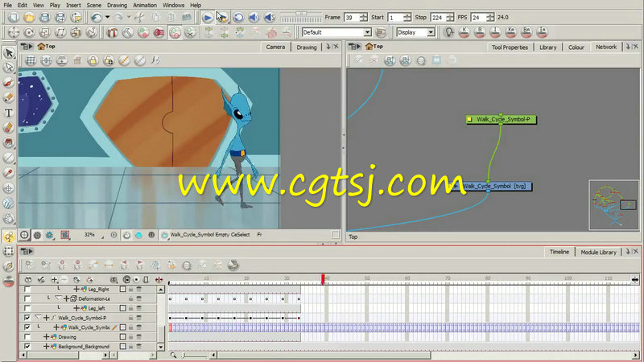Select the Rotate tool icon
Screen dimensions: 644x362
pyautogui.click(x=29, y=32)
